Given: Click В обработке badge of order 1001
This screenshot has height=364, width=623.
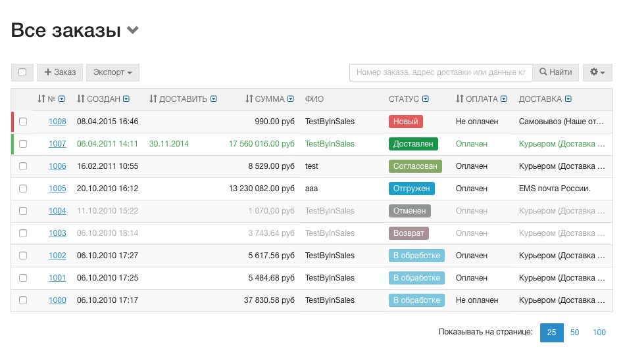Looking at the screenshot, I should [x=416, y=278].
